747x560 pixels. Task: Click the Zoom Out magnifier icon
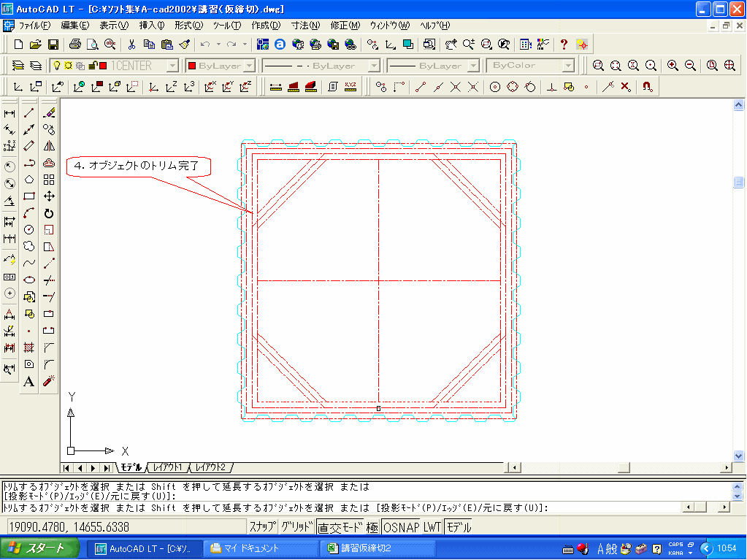[x=690, y=65]
